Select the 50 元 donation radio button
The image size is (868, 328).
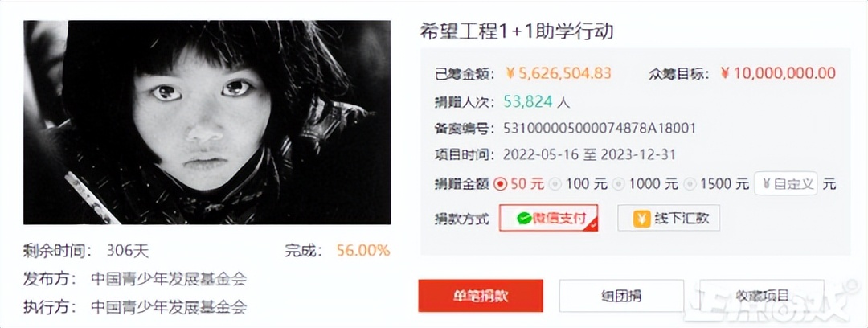pyautogui.click(x=501, y=185)
